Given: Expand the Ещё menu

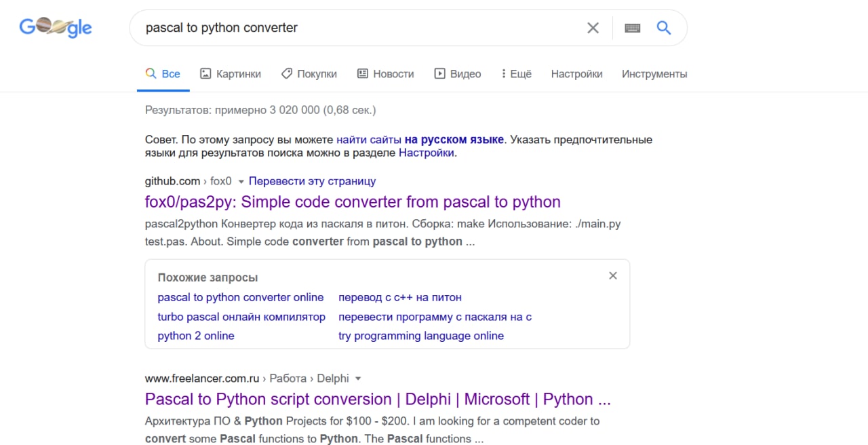Looking at the screenshot, I should (516, 74).
